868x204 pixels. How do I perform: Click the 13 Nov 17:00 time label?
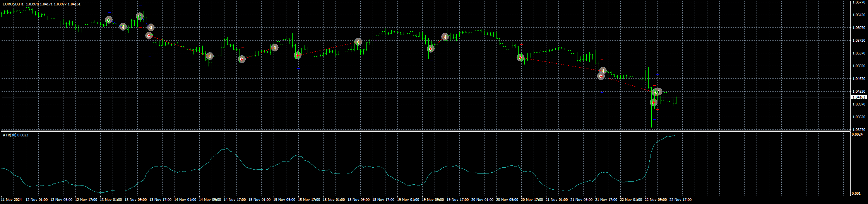point(160,200)
